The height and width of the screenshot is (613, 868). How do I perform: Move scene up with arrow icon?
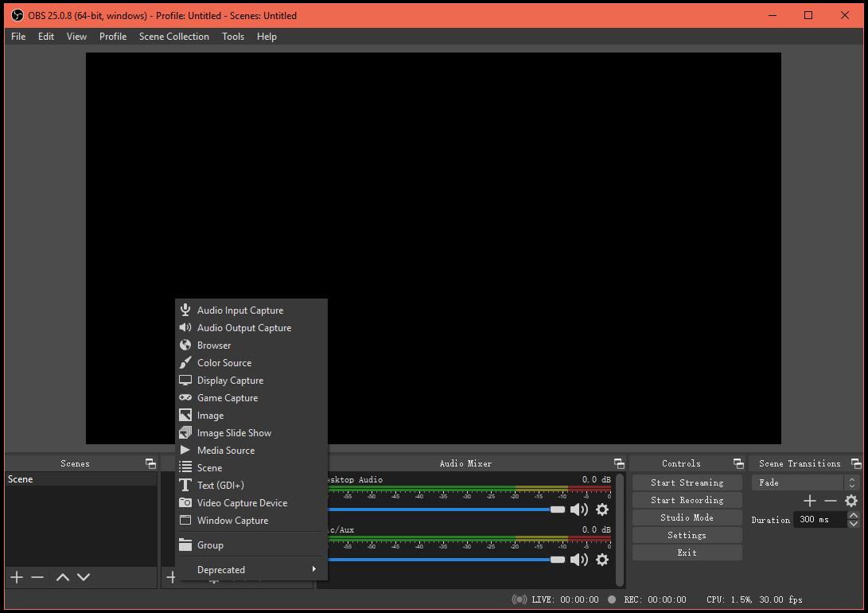63,577
